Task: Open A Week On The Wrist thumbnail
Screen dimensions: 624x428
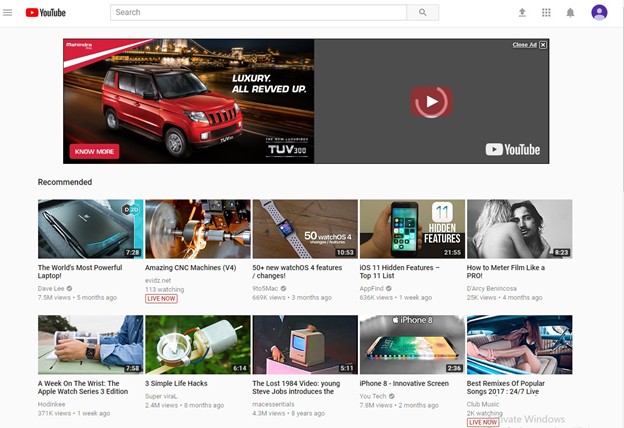Action: click(x=90, y=345)
